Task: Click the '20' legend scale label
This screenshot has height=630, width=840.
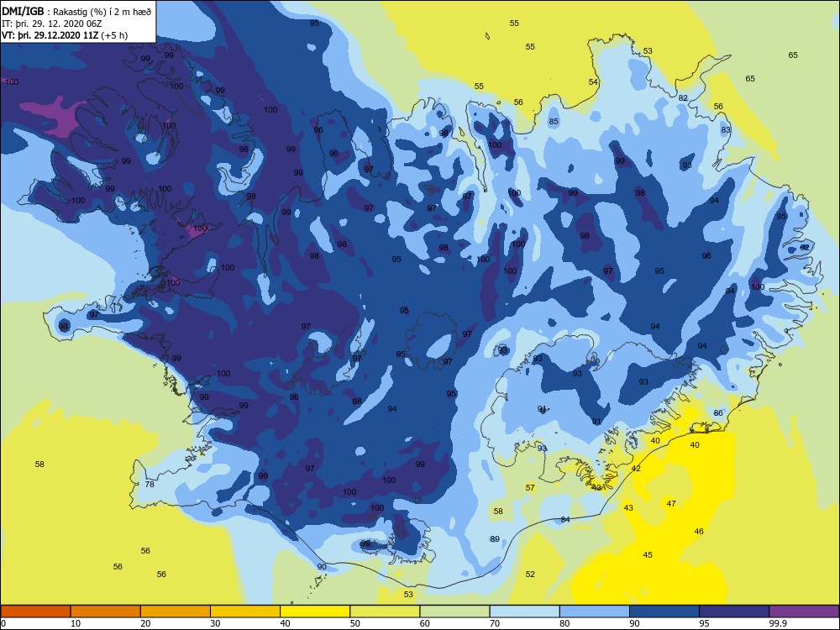Action: coord(145,623)
